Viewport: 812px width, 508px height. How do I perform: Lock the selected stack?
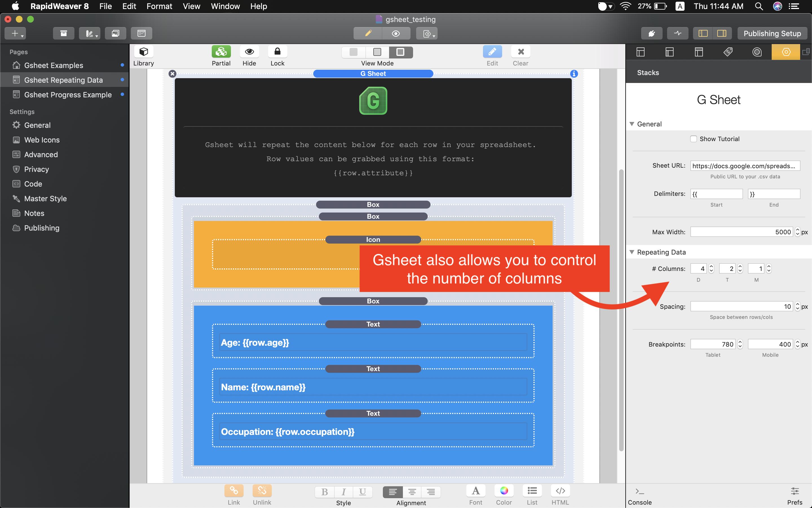coord(277,52)
